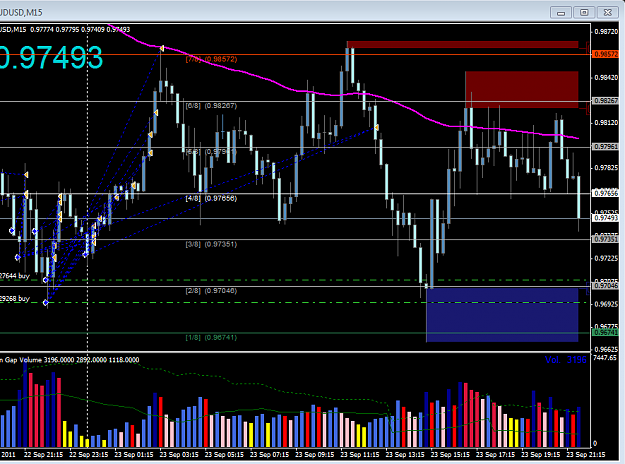
Task: Select the [3/8] (0.97351) level label
Action: (x=211, y=244)
